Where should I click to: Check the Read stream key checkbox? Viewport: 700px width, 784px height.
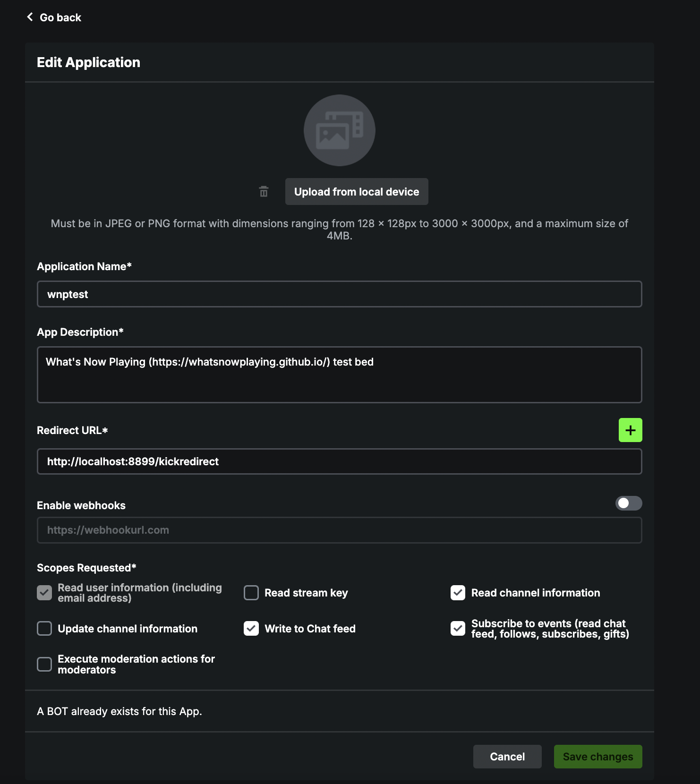[x=251, y=593]
